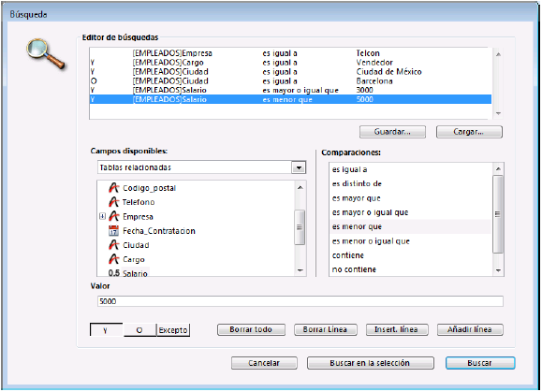Click the Valor input field
The height and width of the screenshot is (392, 542).
point(300,301)
